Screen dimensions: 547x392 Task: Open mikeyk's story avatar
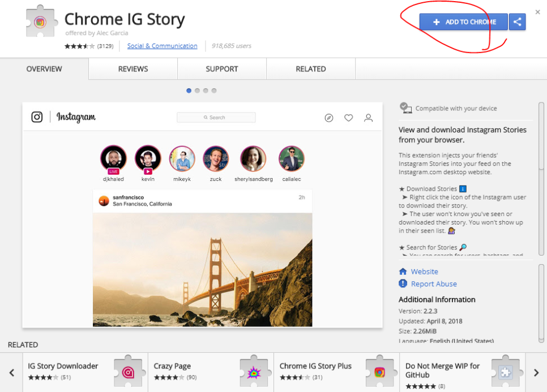click(x=182, y=158)
